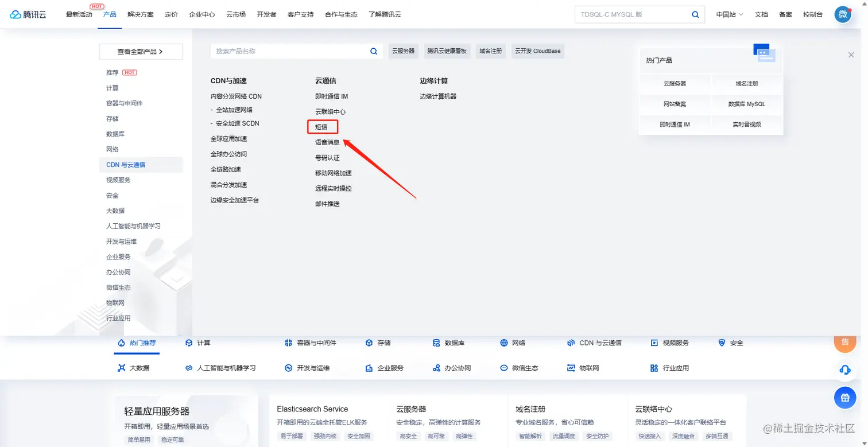
Task: Open 即时通信 IM under 云通信
Action: (x=332, y=96)
